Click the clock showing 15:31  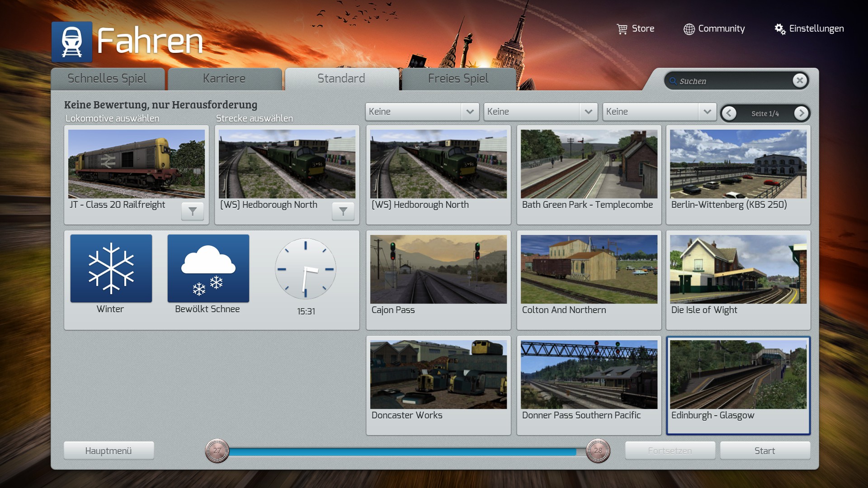click(x=306, y=269)
